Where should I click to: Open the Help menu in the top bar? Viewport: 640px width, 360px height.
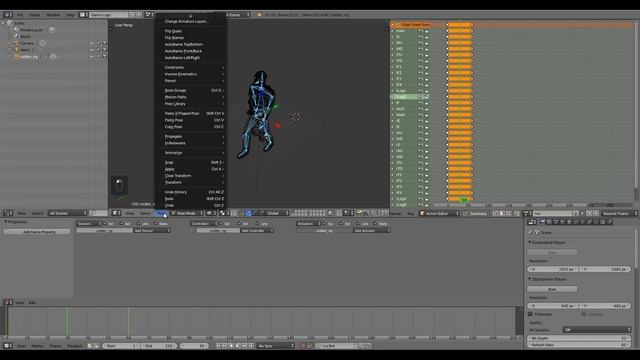pos(70,15)
